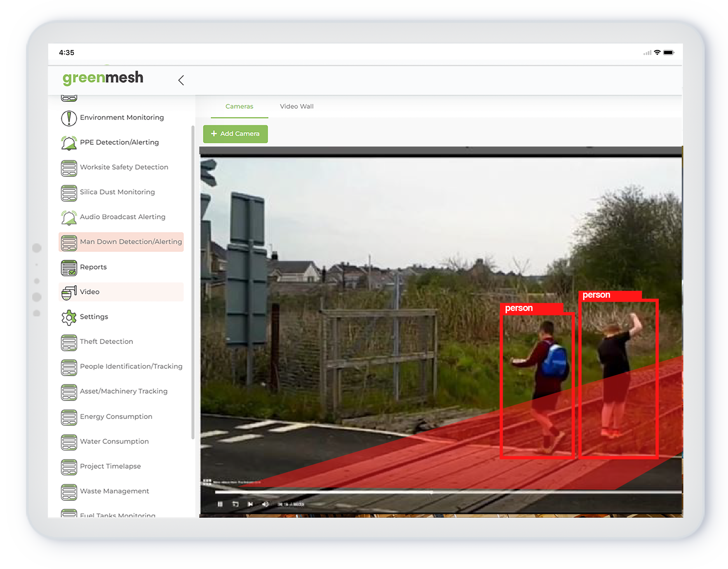Go to Silica Dust Monitoring
Screen dimensions: 728x569
[x=117, y=192]
